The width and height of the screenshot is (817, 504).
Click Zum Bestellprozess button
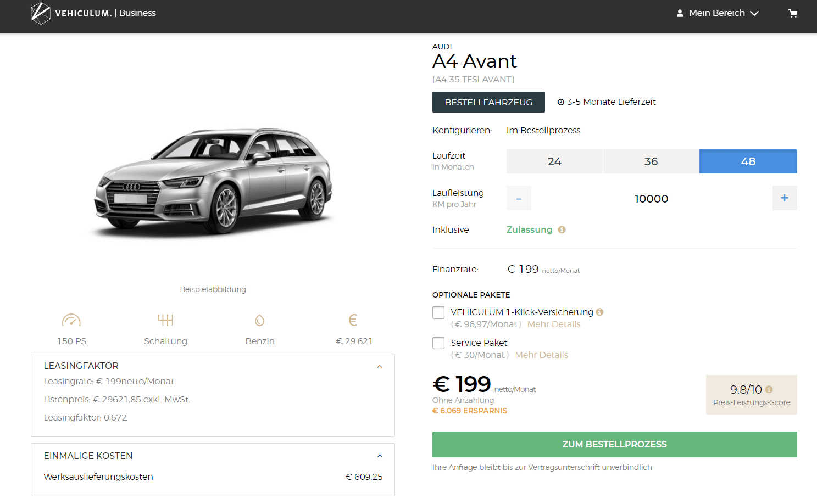(x=615, y=444)
